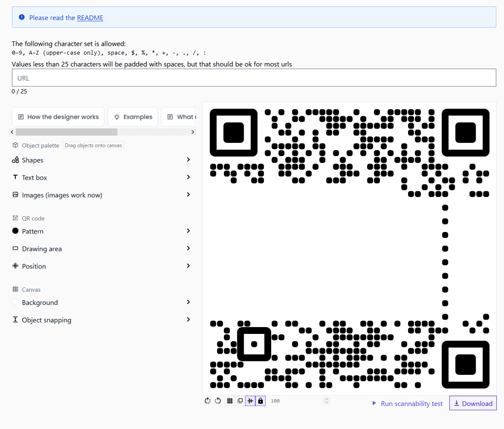Toggle the canvas grid button
Image resolution: width=504 pixels, height=429 pixels.
click(230, 401)
